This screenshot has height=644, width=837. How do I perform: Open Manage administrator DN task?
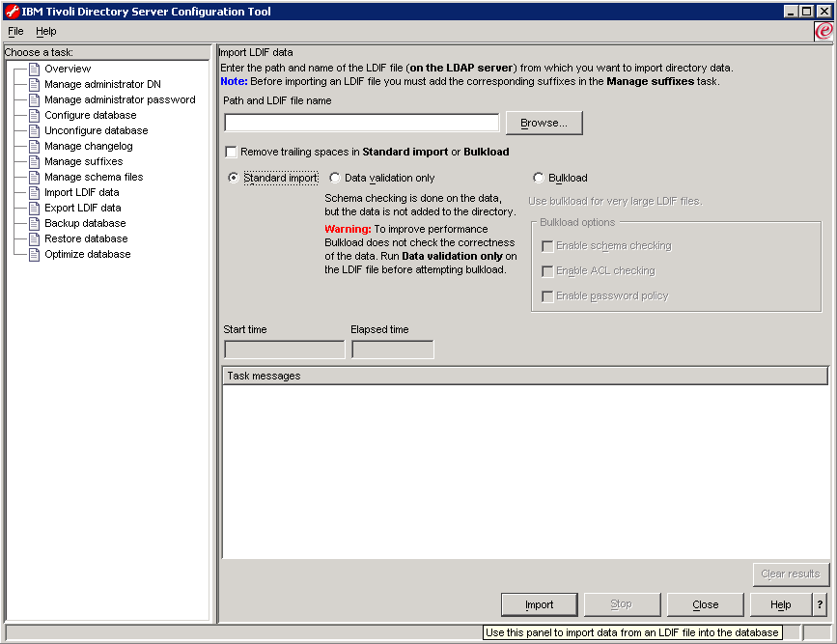point(102,84)
